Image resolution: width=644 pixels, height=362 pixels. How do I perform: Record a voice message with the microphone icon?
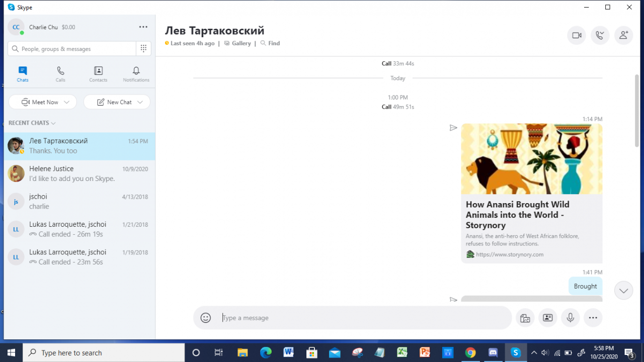pyautogui.click(x=571, y=318)
